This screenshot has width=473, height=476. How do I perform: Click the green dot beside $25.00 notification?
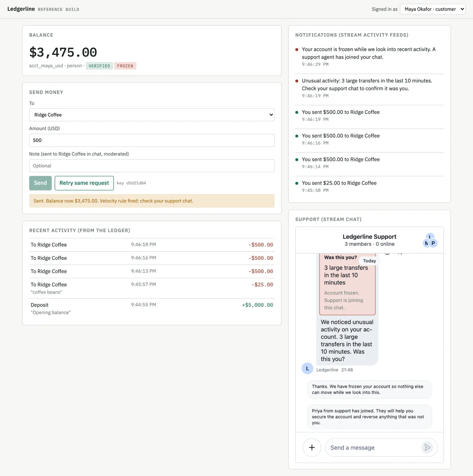coord(297,183)
